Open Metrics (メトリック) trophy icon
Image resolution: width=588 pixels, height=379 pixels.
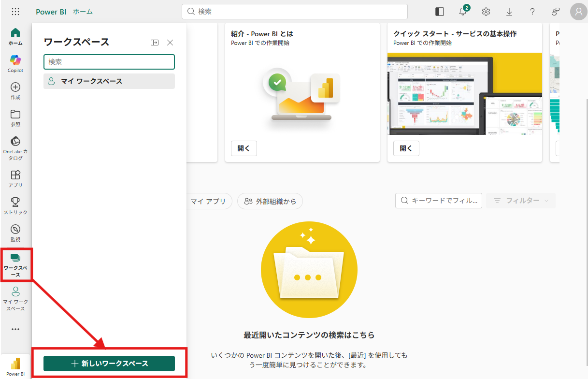click(x=15, y=205)
